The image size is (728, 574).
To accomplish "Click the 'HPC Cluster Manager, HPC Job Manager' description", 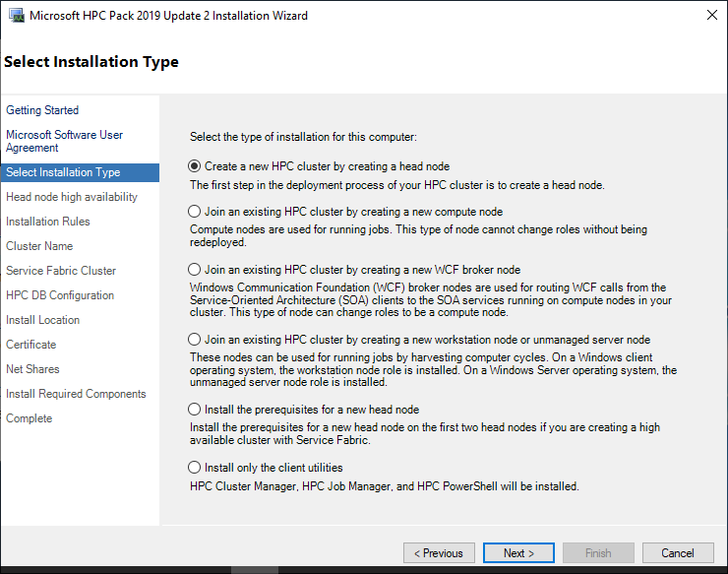I will point(385,486).
